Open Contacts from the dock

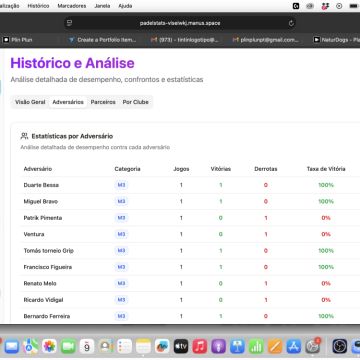click(106, 347)
